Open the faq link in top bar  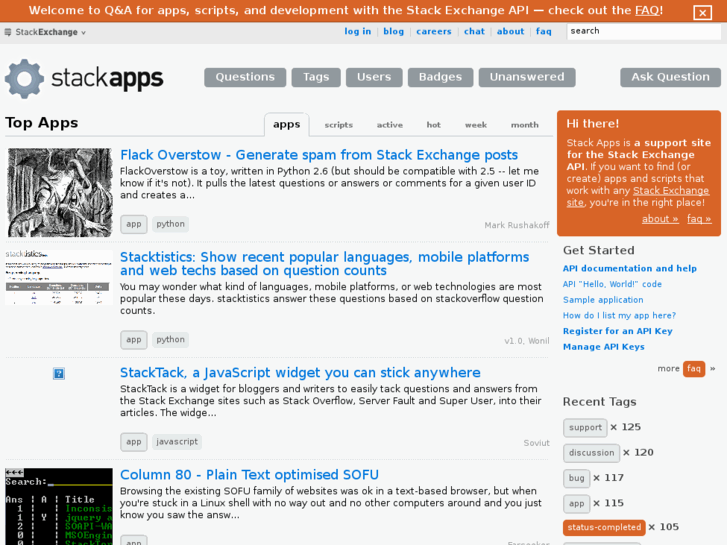[543, 31]
